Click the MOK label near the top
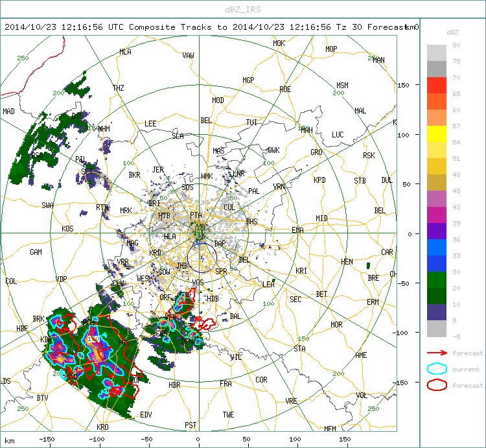 pos(279,43)
